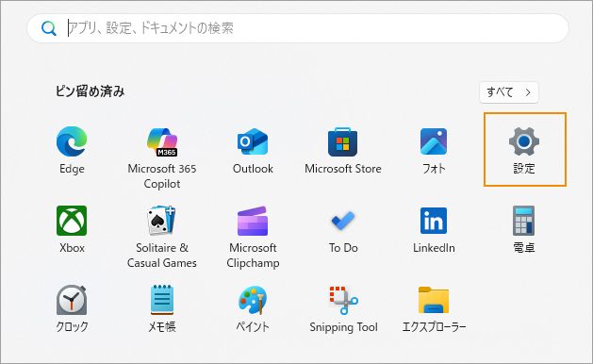This screenshot has width=593, height=364.
Task: Open the Edge browser app
Action: tap(72, 150)
